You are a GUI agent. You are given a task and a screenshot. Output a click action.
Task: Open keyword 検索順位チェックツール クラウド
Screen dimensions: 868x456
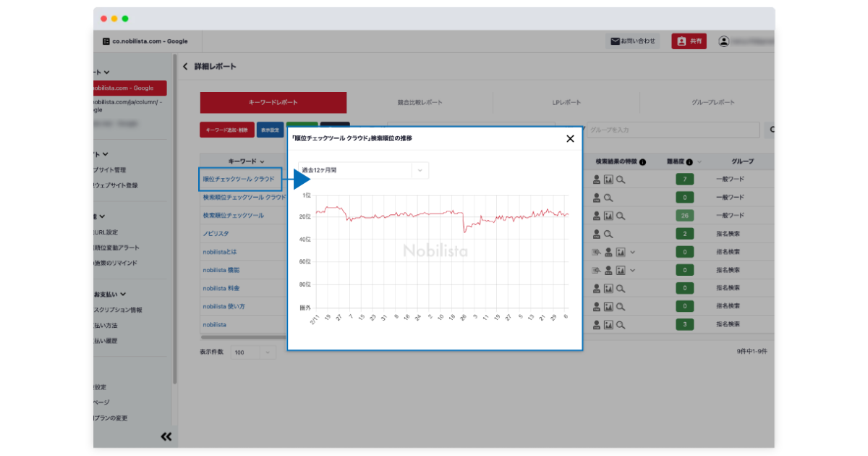point(244,197)
